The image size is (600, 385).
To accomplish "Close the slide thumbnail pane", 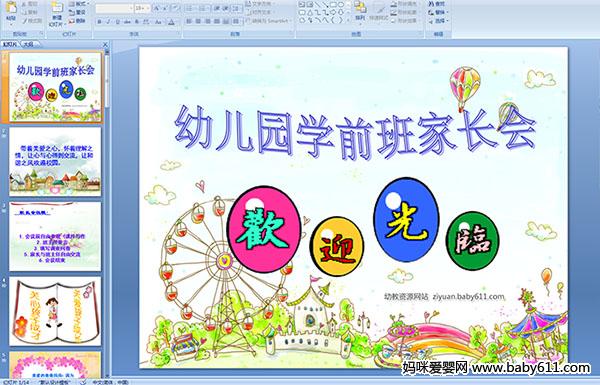I will [x=105, y=45].
